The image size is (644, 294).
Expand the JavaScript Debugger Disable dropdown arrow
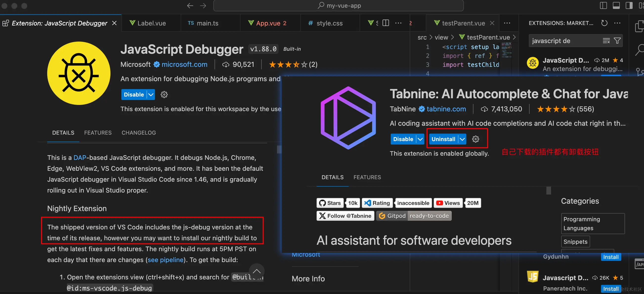pyautogui.click(x=151, y=95)
